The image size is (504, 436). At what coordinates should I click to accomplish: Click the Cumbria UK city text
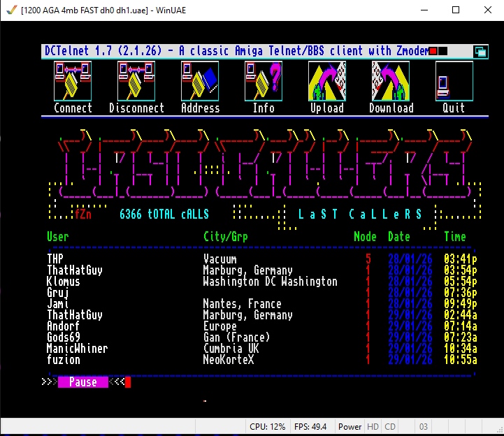coord(231,349)
